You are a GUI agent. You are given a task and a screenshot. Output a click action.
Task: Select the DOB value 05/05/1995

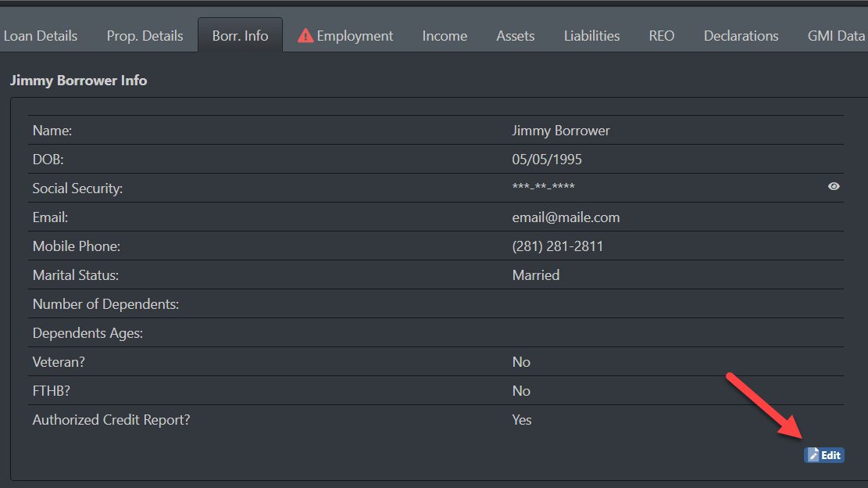[547, 160]
